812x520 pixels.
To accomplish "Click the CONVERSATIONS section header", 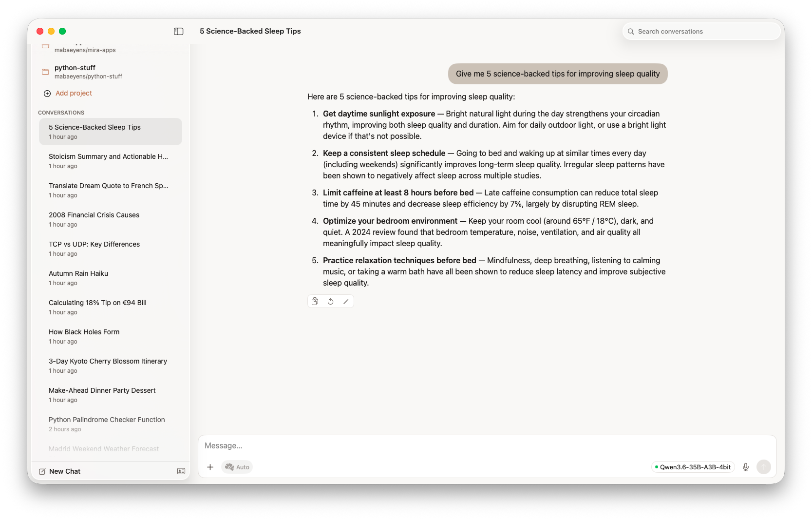I will tap(61, 113).
